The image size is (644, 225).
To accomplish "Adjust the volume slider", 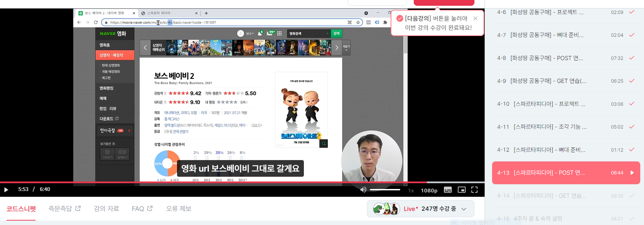I will (x=385, y=190).
